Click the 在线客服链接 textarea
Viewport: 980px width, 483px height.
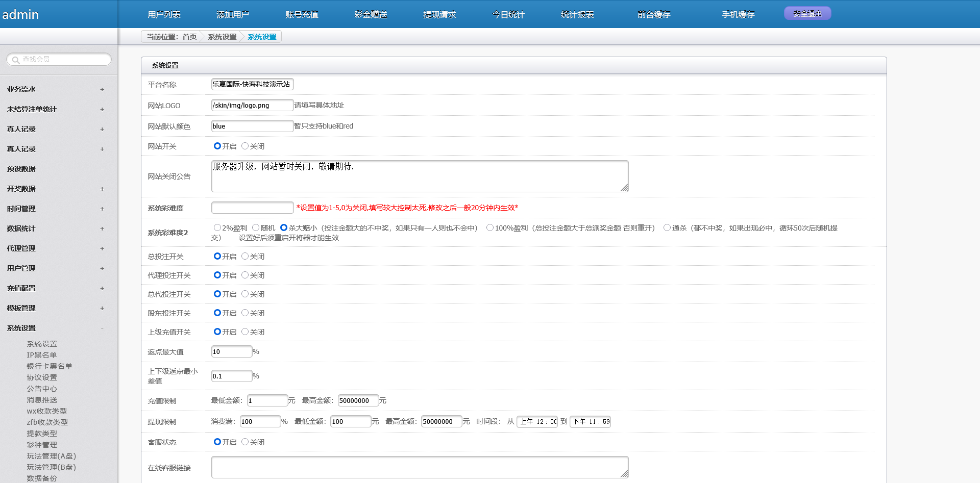click(x=420, y=467)
